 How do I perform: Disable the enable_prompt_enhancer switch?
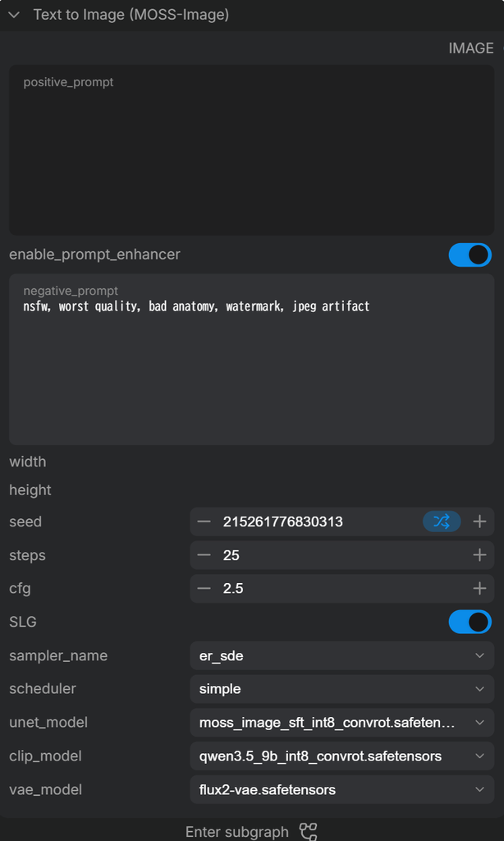click(470, 255)
